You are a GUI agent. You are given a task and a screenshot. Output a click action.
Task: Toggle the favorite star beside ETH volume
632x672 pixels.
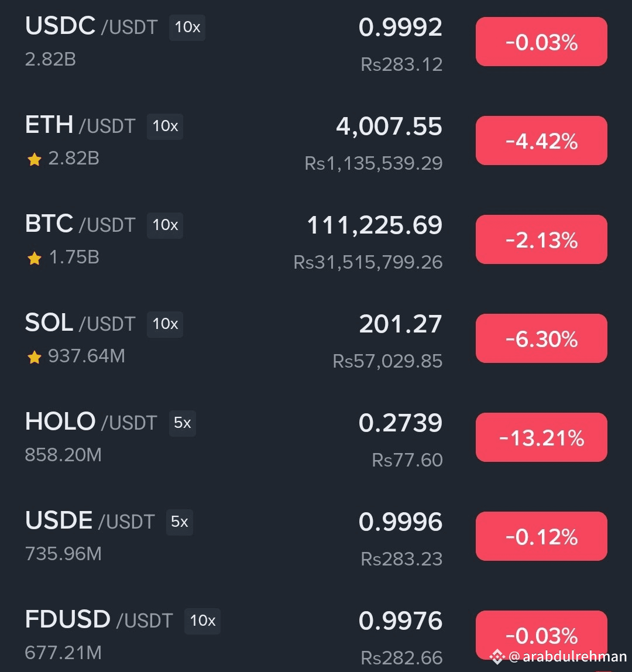[35, 159]
